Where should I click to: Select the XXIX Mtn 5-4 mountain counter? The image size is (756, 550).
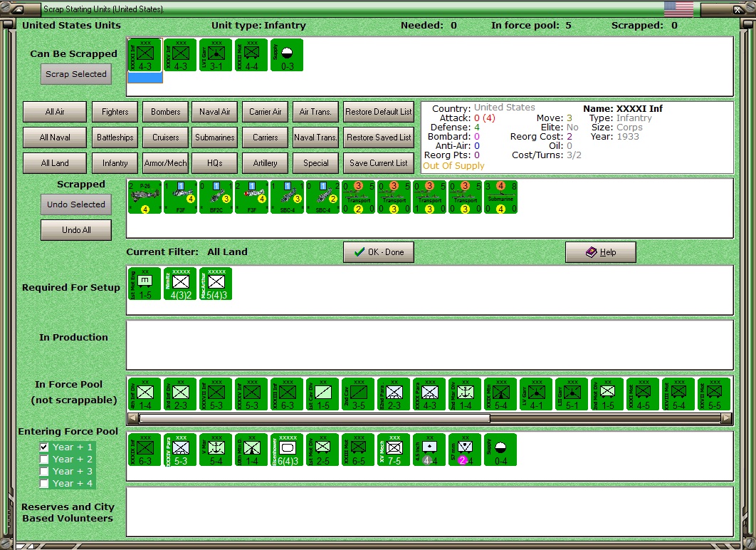[x=501, y=394]
